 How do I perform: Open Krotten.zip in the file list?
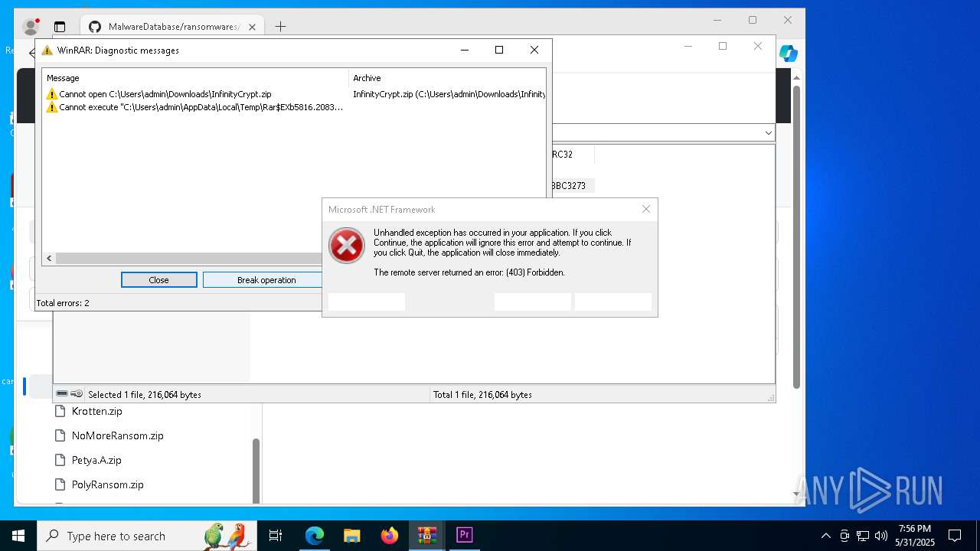tap(96, 411)
